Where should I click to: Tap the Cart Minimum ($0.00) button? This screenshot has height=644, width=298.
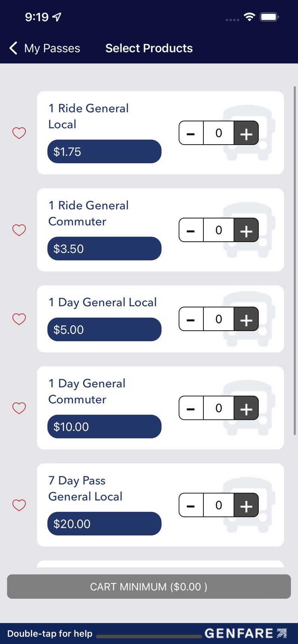click(149, 586)
